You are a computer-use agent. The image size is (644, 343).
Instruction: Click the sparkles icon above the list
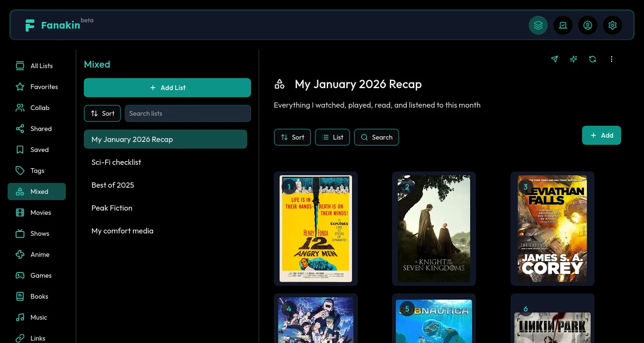[x=573, y=59]
